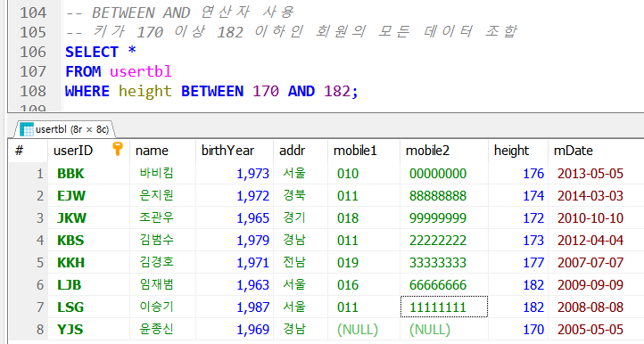Click the focused mobile2 cell 11111111
644x344 pixels.
444,307
